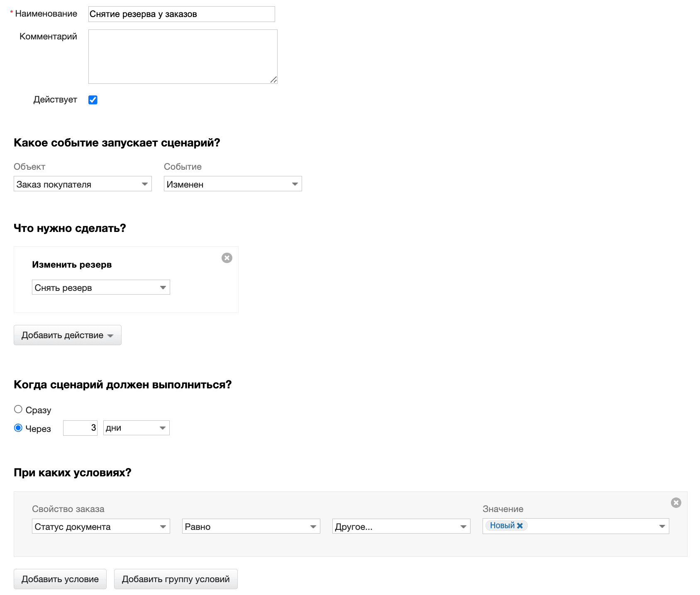Click 'Добавить группу условий' button
Viewport: 700px width, 595px height.
[176, 579]
